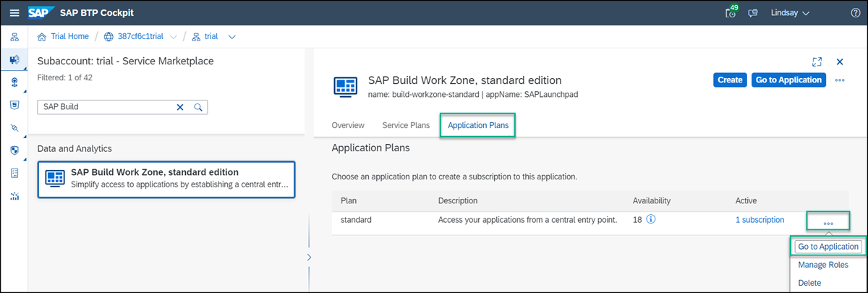Expand the 387cf6c1trial breadcrumb dropdown arrow
The width and height of the screenshot is (868, 293).
click(x=173, y=37)
